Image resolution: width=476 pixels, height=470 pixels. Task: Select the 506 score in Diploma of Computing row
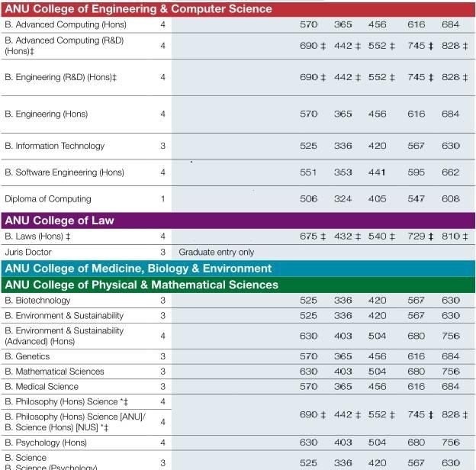[308, 199]
